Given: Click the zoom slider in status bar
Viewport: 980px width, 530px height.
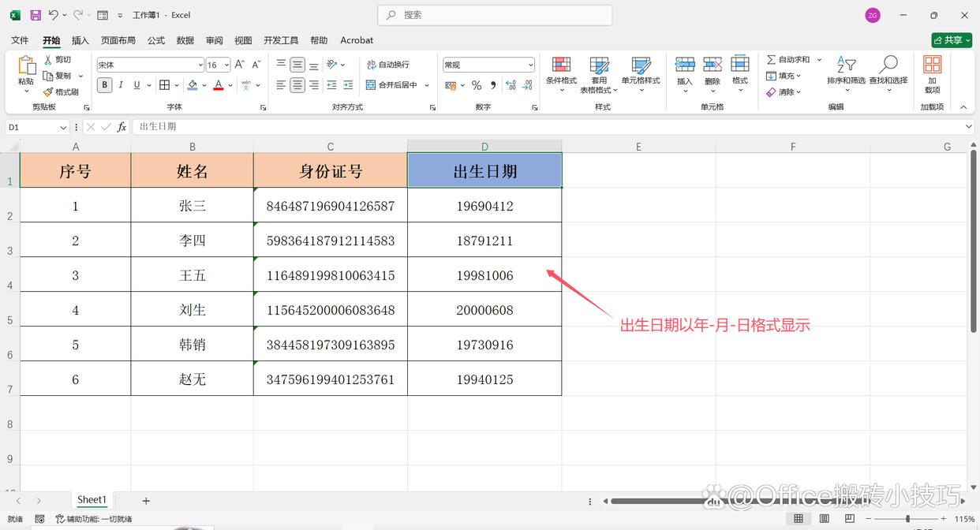Looking at the screenshot, I should [907, 519].
